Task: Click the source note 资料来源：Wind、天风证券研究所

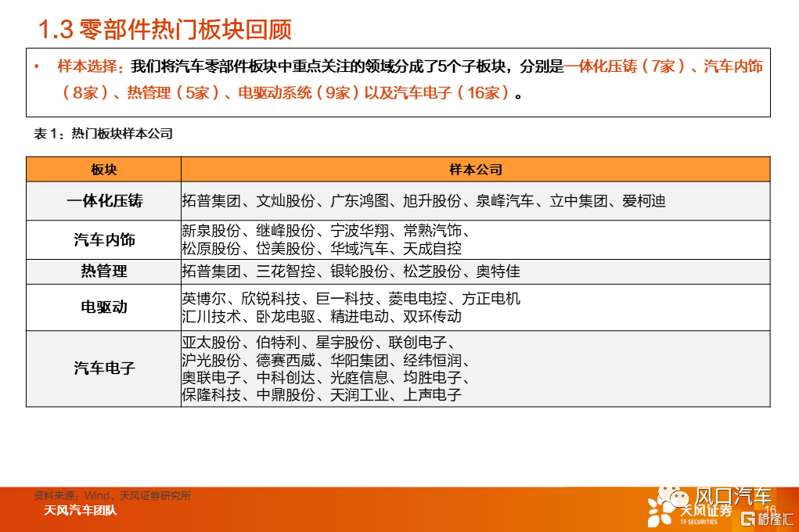Action: coord(112,495)
